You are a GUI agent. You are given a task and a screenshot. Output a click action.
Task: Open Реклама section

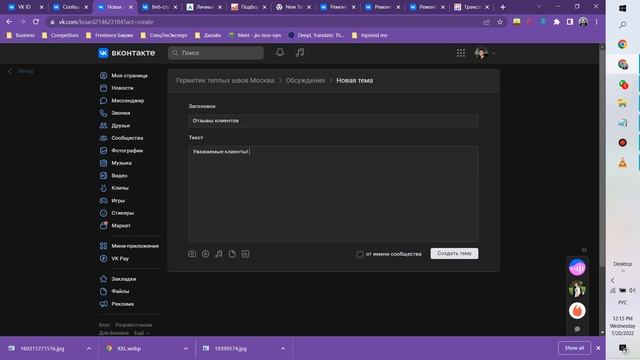[117, 304]
